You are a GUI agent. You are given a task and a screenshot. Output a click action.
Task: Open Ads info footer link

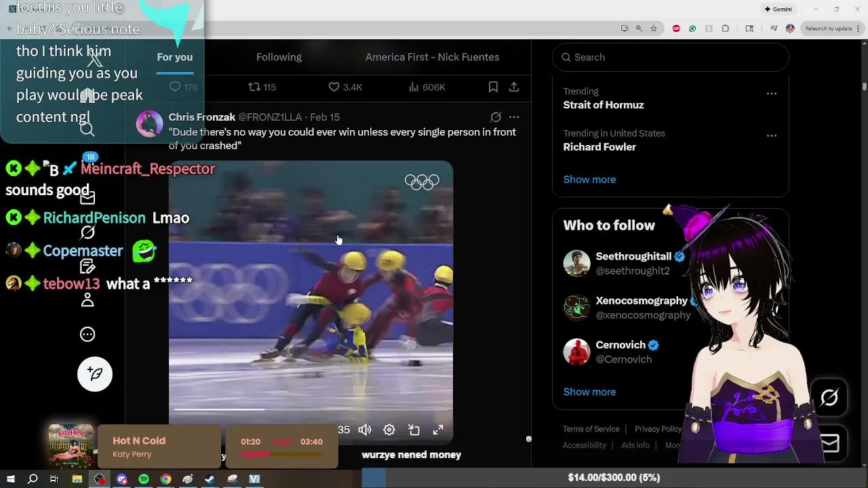[635, 445]
